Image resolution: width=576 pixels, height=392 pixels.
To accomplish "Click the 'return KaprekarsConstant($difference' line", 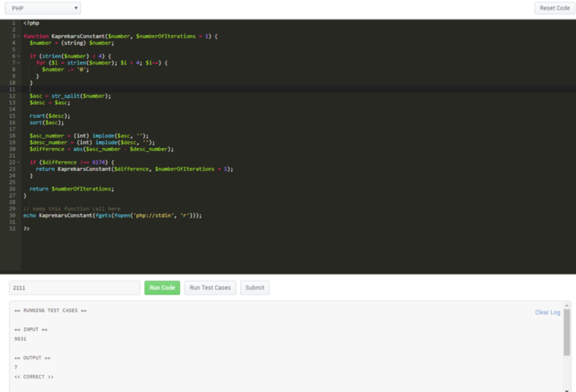I will coord(135,169).
